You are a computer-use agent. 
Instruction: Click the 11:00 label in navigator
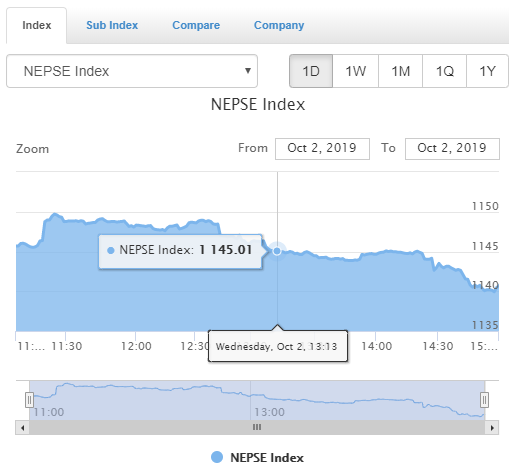(49, 412)
